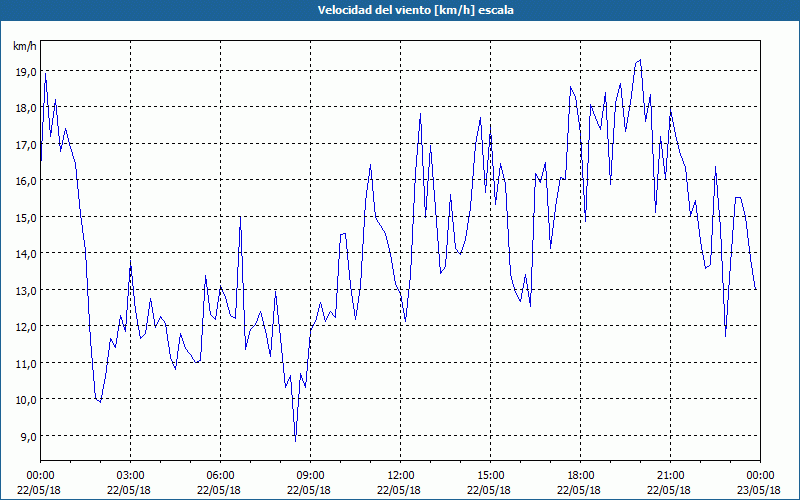Select the 19,0 y-axis label
800x500 pixels.
tap(25, 71)
